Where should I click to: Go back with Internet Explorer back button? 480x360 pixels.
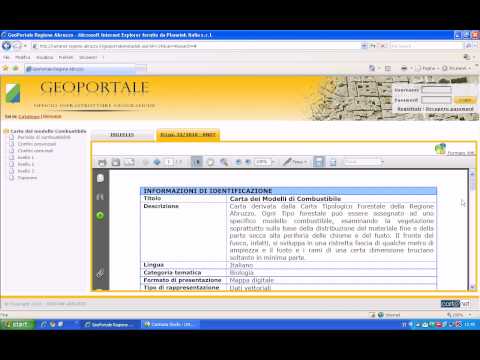[6, 46]
